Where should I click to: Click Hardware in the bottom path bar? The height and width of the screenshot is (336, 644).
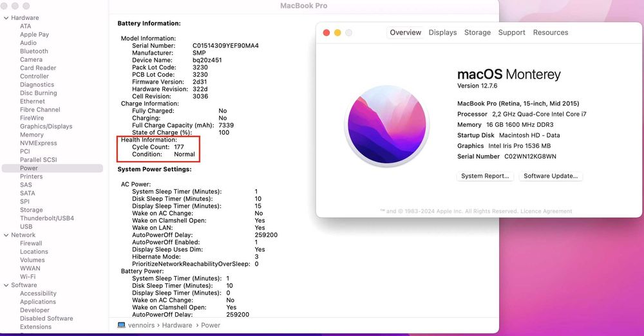tap(177, 325)
